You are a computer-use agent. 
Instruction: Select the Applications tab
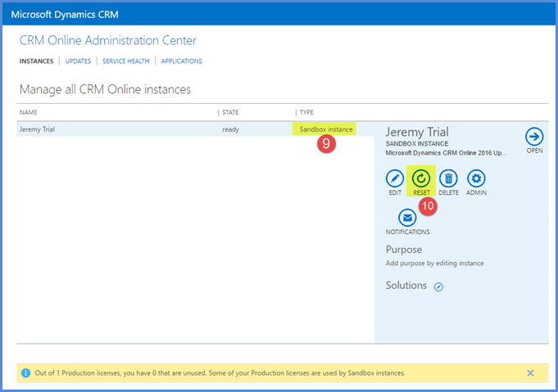pyautogui.click(x=181, y=61)
